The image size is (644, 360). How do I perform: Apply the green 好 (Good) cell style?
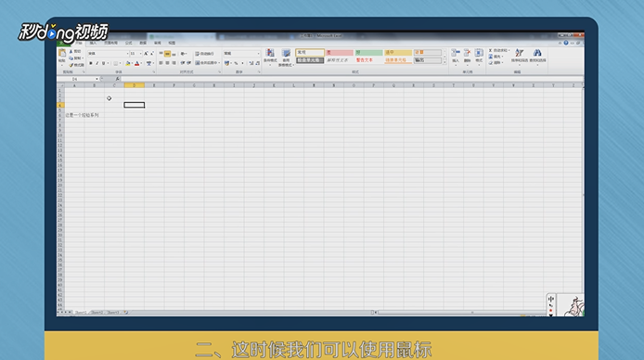coord(368,52)
